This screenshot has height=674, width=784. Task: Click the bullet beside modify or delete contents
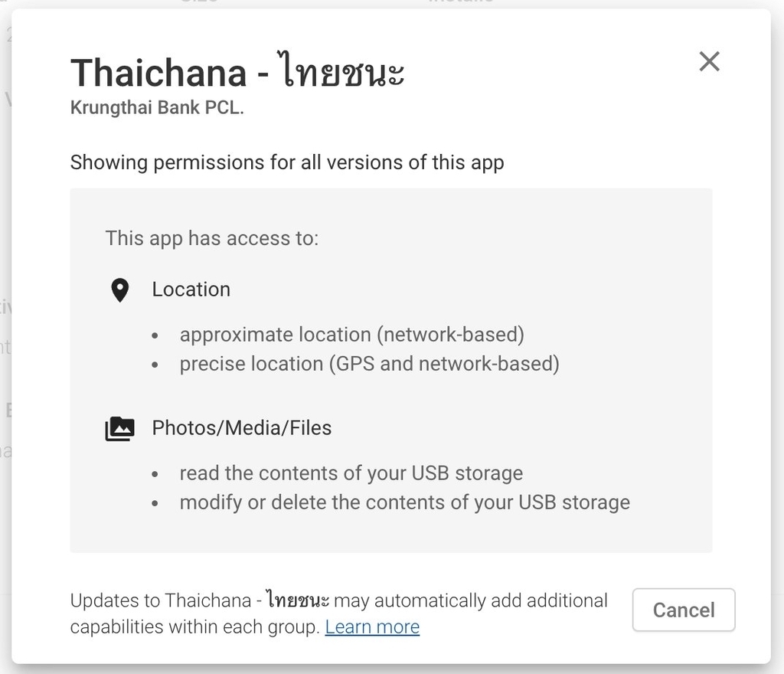pos(155,504)
